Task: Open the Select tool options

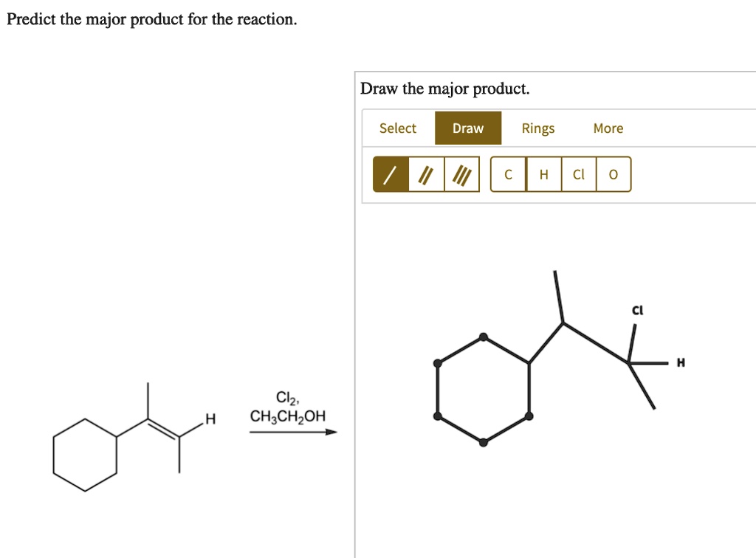Action: (x=398, y=128)
